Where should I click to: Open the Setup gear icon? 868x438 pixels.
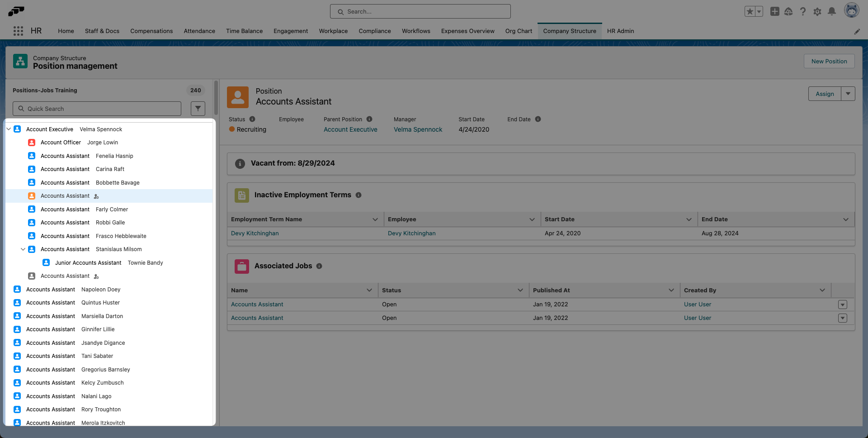(x=817, y=12)
